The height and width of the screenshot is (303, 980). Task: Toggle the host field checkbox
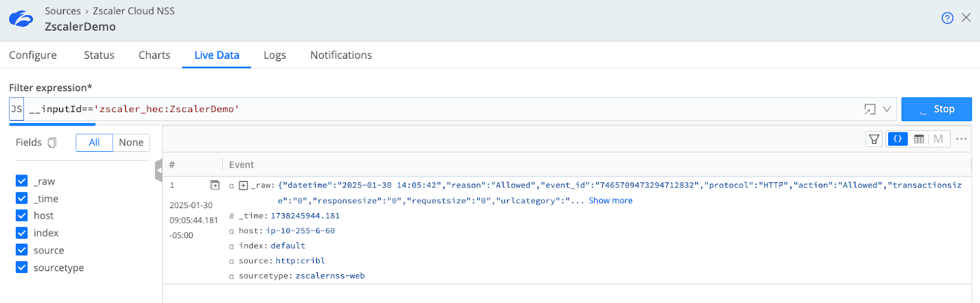click(x=22, y=215)
